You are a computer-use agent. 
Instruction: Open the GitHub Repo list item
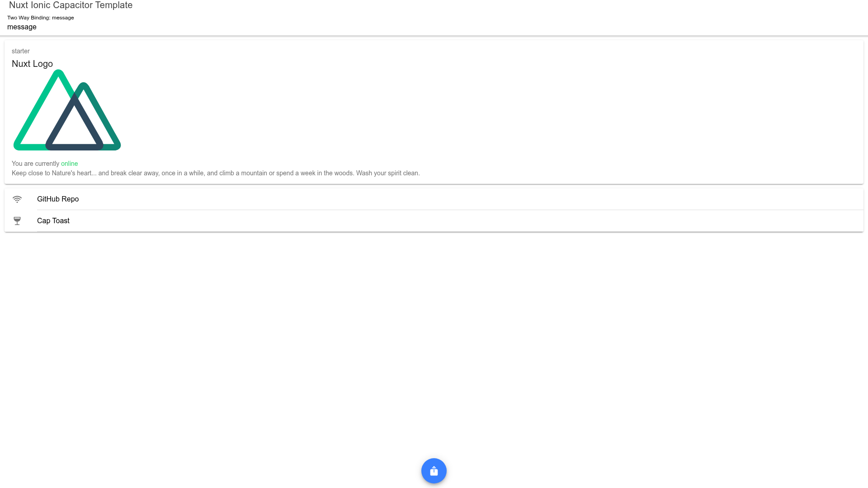[434, 199]
